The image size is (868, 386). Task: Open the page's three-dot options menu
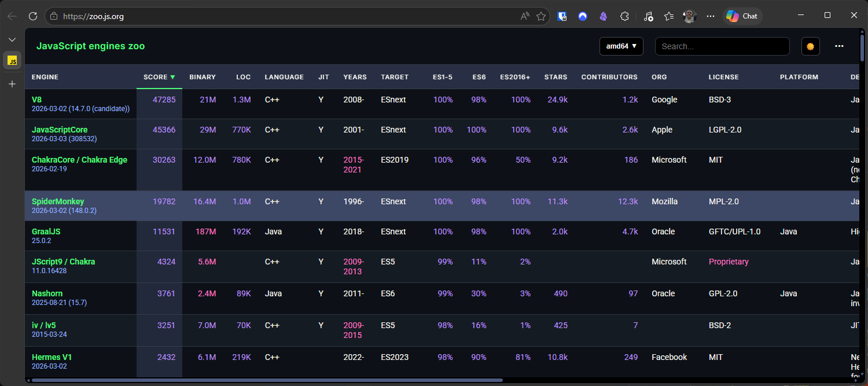coord(839,46)
